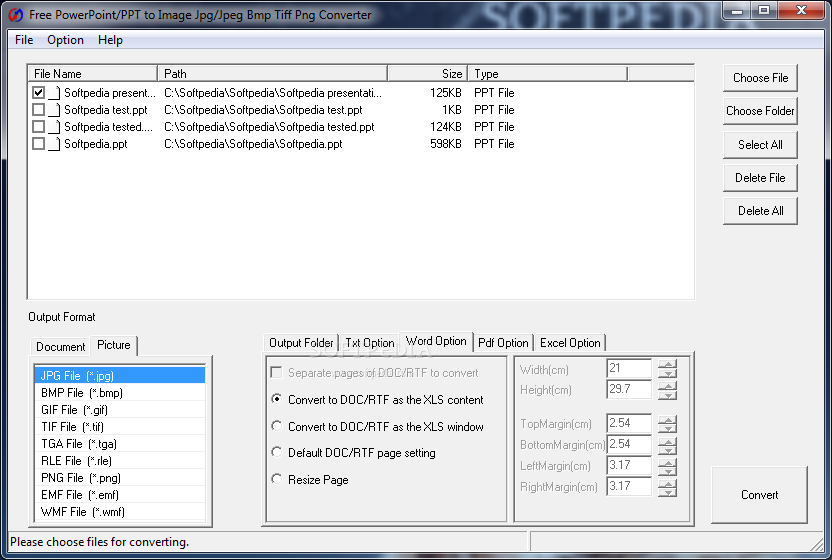Click the LeftMargin(cm) input field
The image size is (832, 560).
(x=629, y=466)
